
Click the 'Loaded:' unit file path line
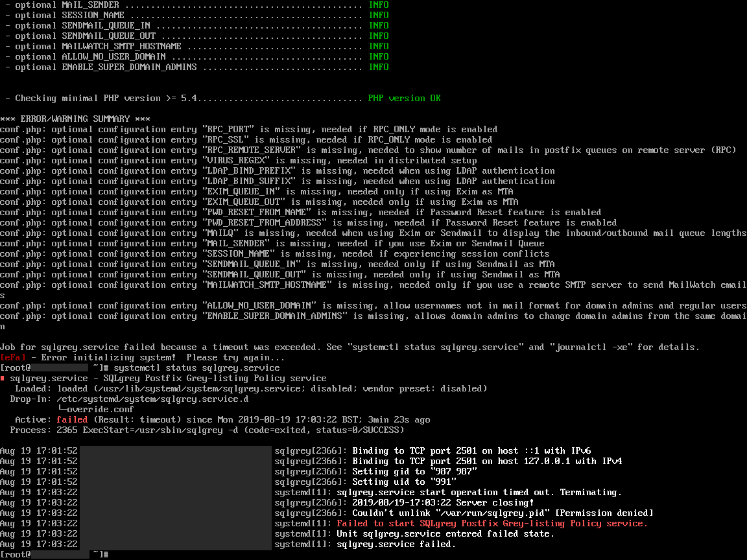click(x=251, y=389)
